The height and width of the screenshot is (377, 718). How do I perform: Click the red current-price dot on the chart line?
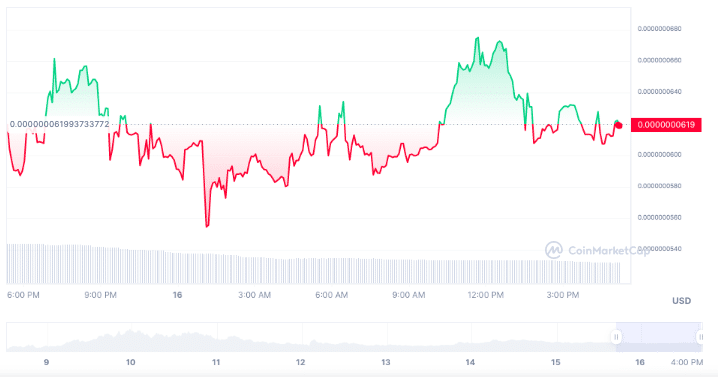[x=619, y=125]
